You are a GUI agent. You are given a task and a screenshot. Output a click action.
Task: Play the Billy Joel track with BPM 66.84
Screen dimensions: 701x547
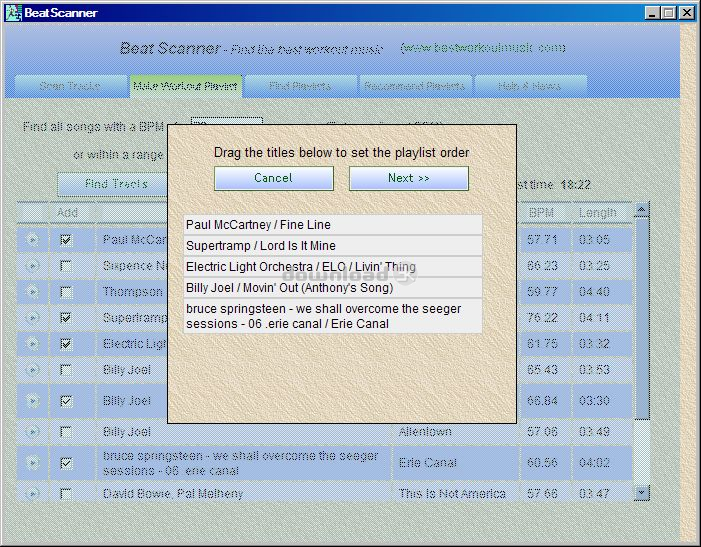point(32,401)
